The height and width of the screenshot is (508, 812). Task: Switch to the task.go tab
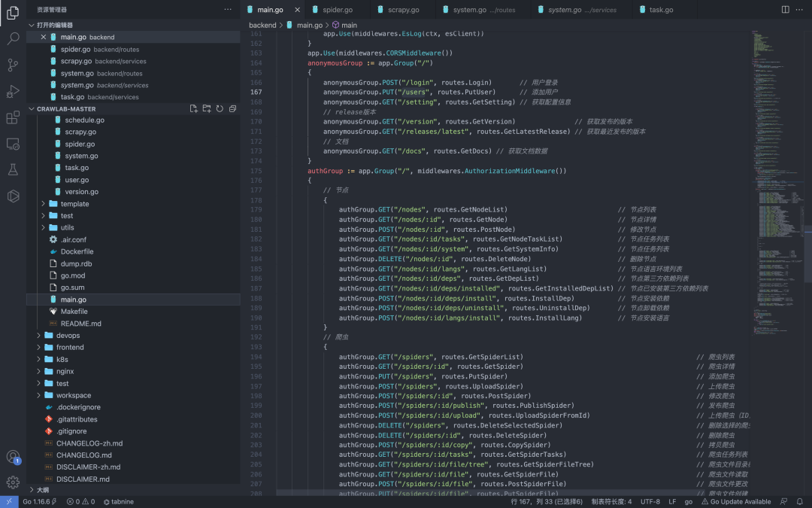pyautogui.click(x=661, y=10)
